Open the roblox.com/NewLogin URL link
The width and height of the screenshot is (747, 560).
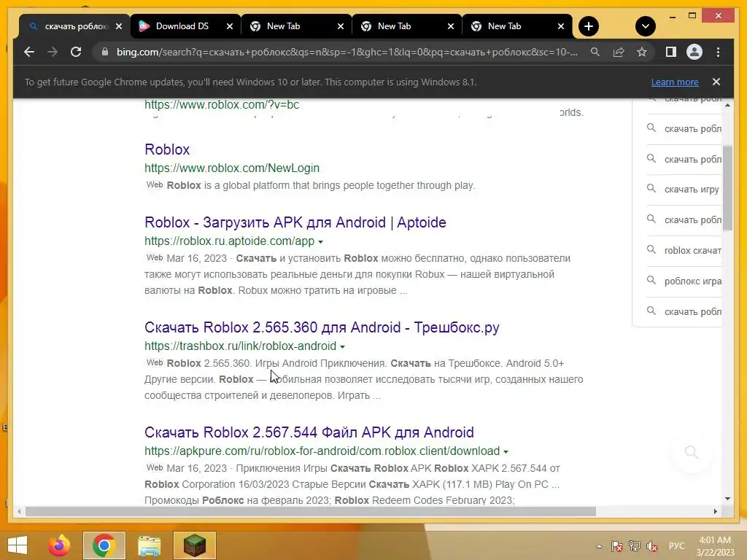click(x=232, y=168)
